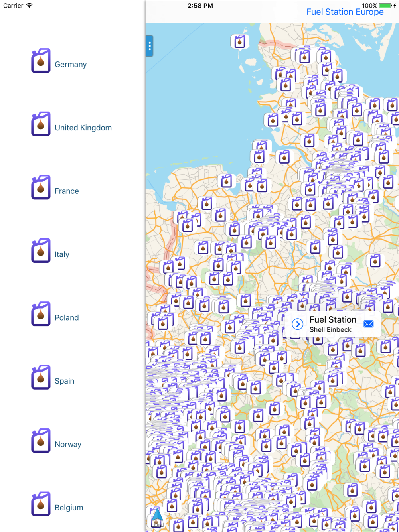Image resolution: width=399 pixels, height=532 pixels.
Task: Tap the Germany fuel can icon
Action: (x=41, y=61)
